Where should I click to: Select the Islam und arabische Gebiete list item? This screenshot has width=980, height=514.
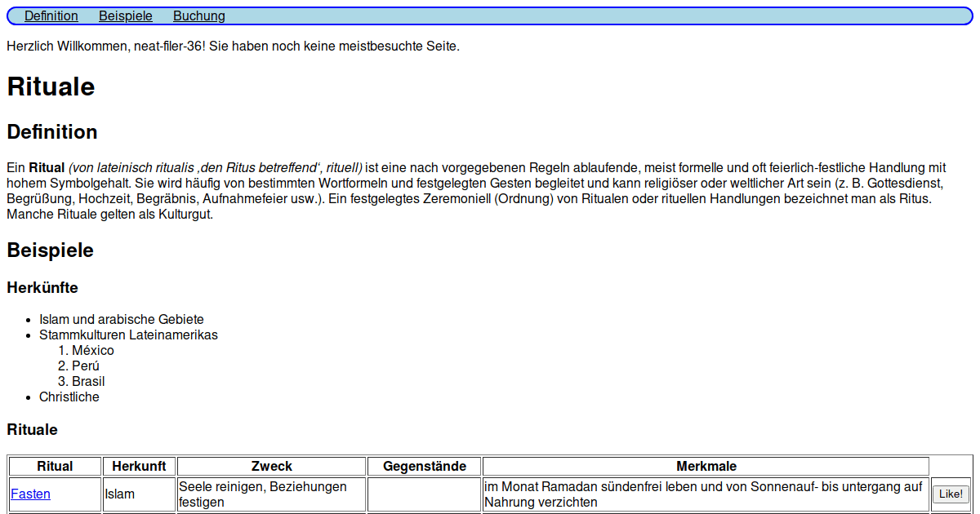[x=119, y=319]
